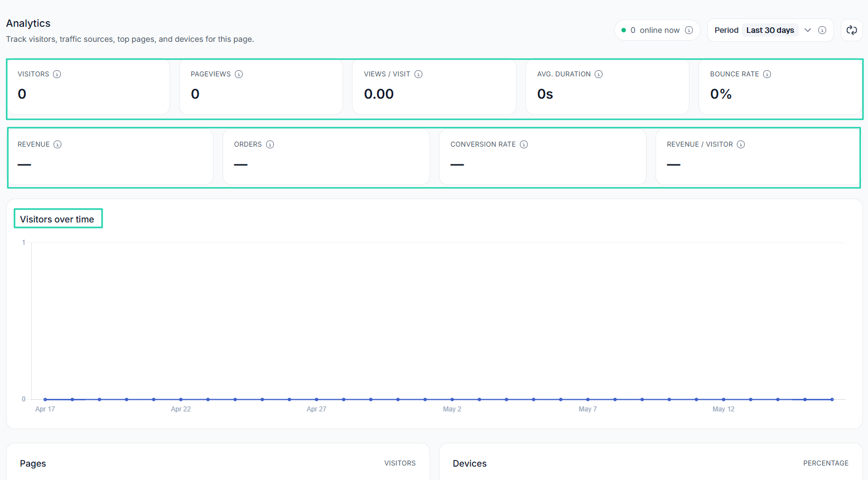Click the Revenue / Visitor dash value
Viewport: 868px width, 480px height.
click(674, 164)
